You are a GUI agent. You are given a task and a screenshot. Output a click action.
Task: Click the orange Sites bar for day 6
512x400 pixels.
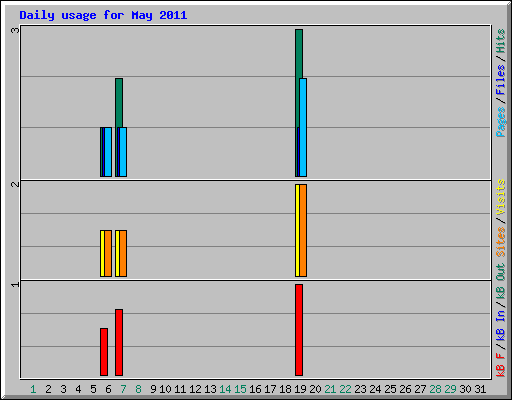tap(108, 253)
